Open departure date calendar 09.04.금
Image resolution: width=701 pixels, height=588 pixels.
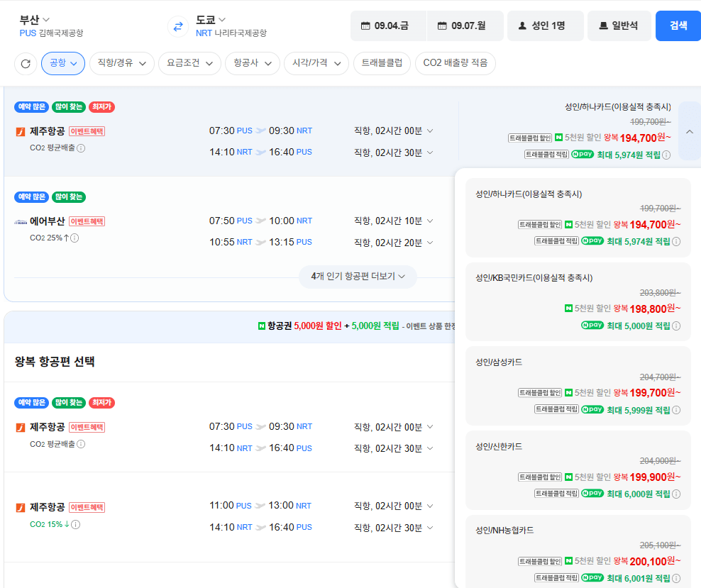(387, 26)
